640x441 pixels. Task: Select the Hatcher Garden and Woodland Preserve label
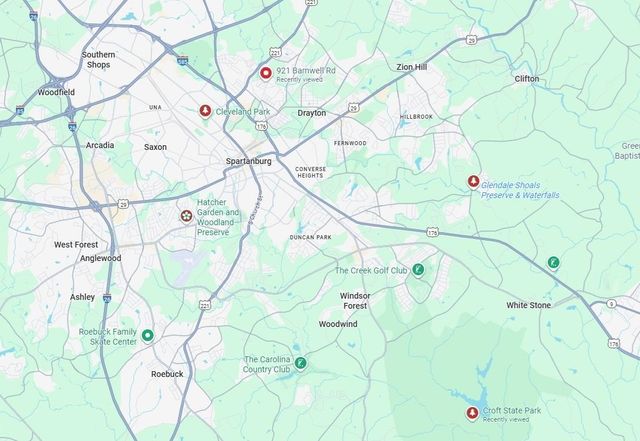click(218, 217)
